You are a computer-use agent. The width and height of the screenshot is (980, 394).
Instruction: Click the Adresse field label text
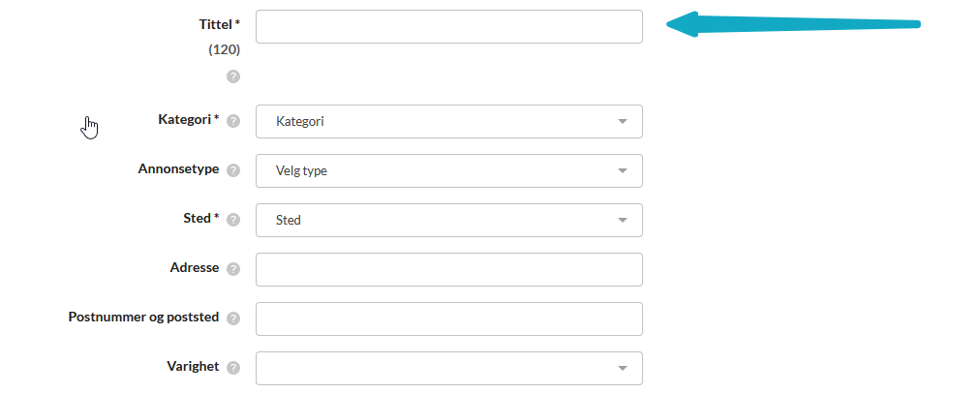click(x=194, y=268)
